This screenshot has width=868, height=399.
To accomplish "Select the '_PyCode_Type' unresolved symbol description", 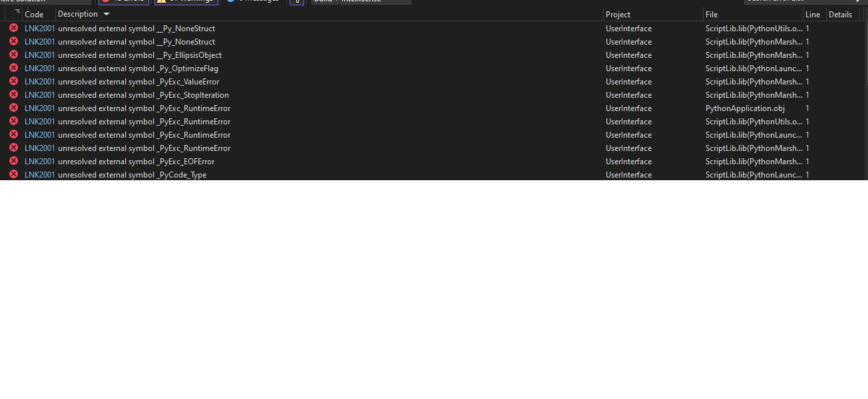I will click(x=132, y=175).
